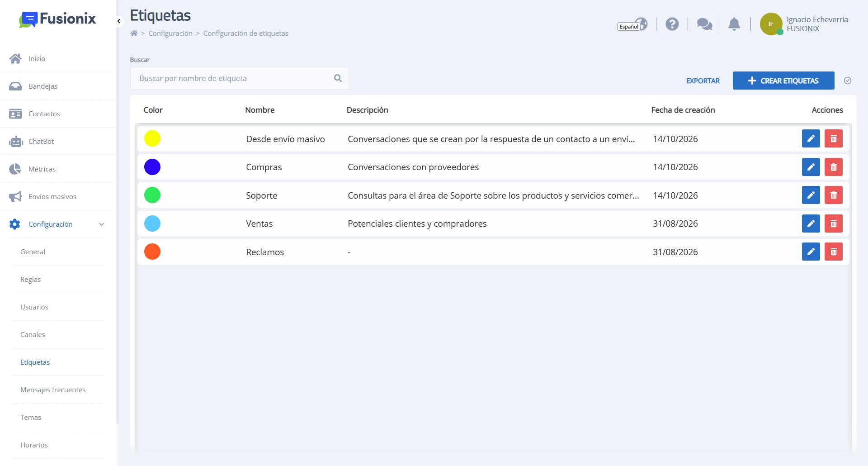
Task: Open the Ignacio Echeverria user avatar
Action: tap(771, 24)
